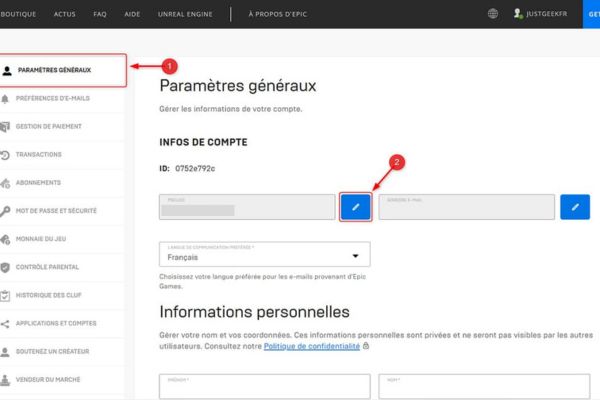Click the pencil edit button beside the e-mail field

pyautogui.click(x=575, y=207)
